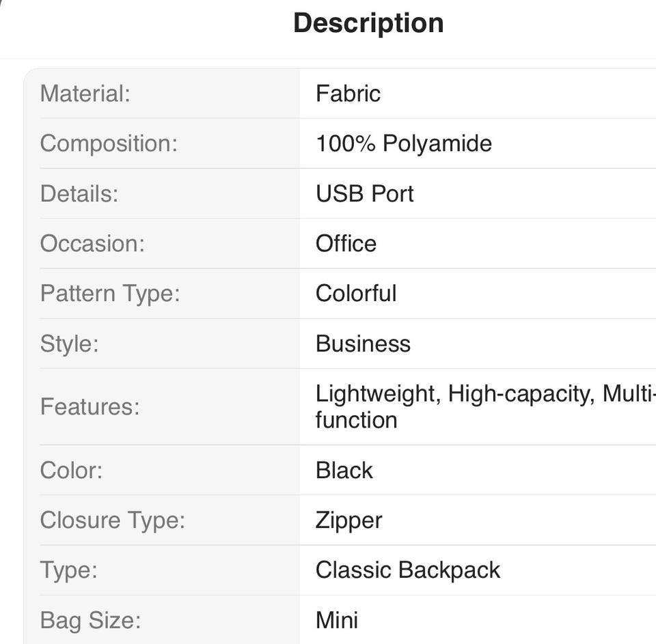Click the Material label
656x644 pixels.
click(85, 94)
